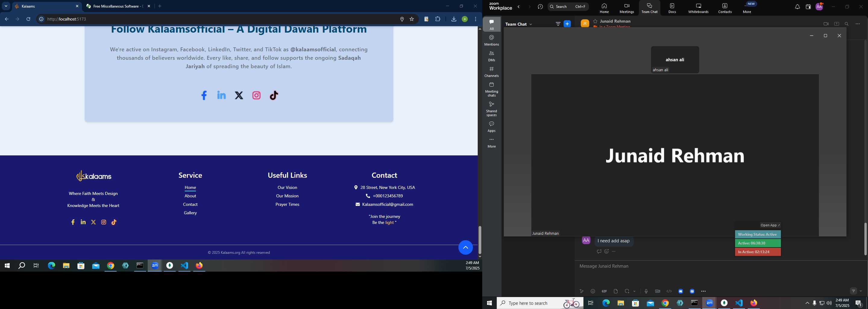
Task: Click blue plus new chat button
Action: [568, 24]
